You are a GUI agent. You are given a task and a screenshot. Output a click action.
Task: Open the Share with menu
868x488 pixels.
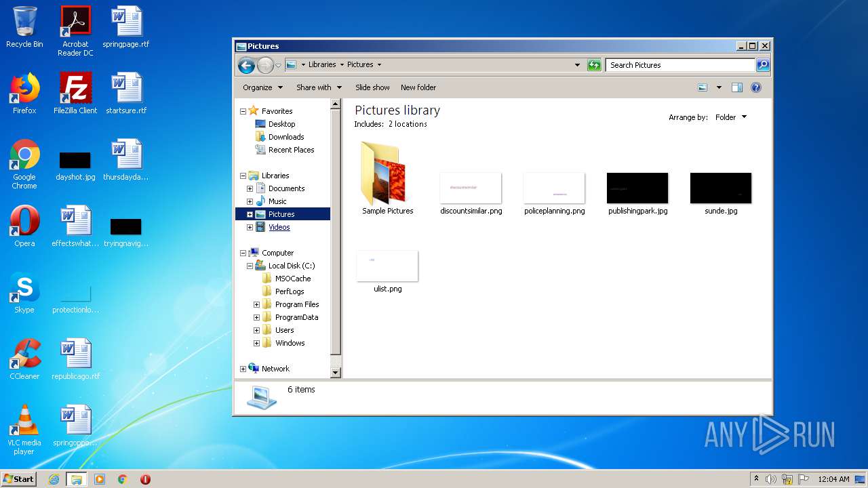pyautogui.click(x=318, y=87)
